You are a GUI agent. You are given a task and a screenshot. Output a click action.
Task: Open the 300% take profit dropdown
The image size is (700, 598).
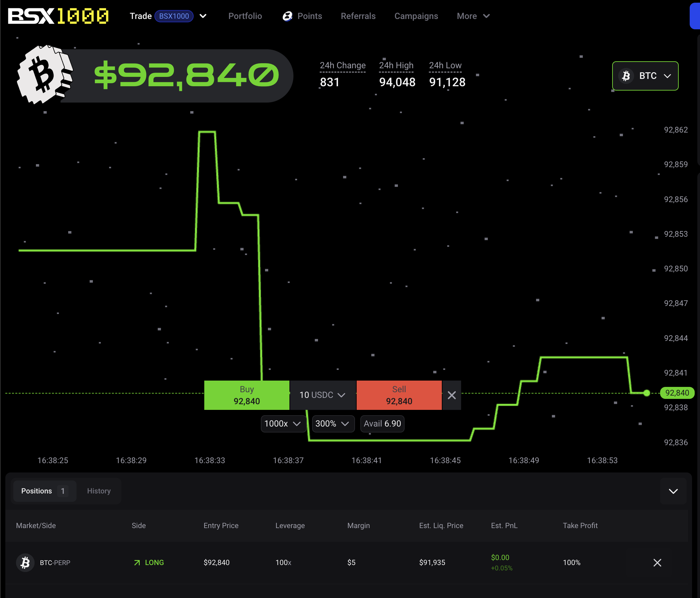[x=332, y=424]
